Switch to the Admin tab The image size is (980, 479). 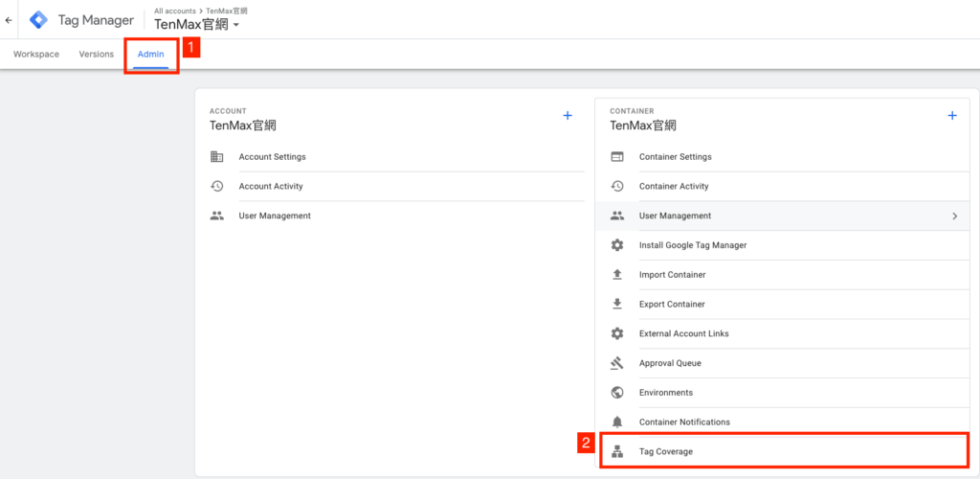pyautogui.click(x=150, y=55)
